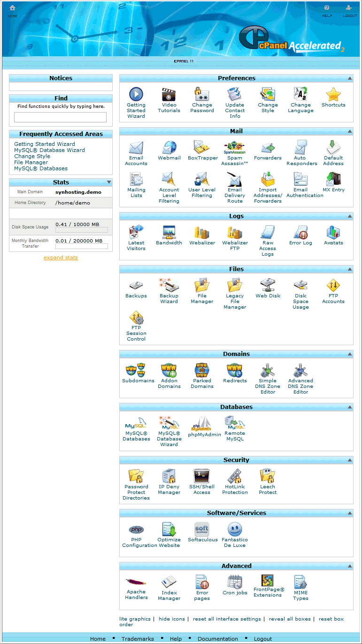Open the Backup Wizard
Viewport: 362px width, 644px height.
click(169, 285)
